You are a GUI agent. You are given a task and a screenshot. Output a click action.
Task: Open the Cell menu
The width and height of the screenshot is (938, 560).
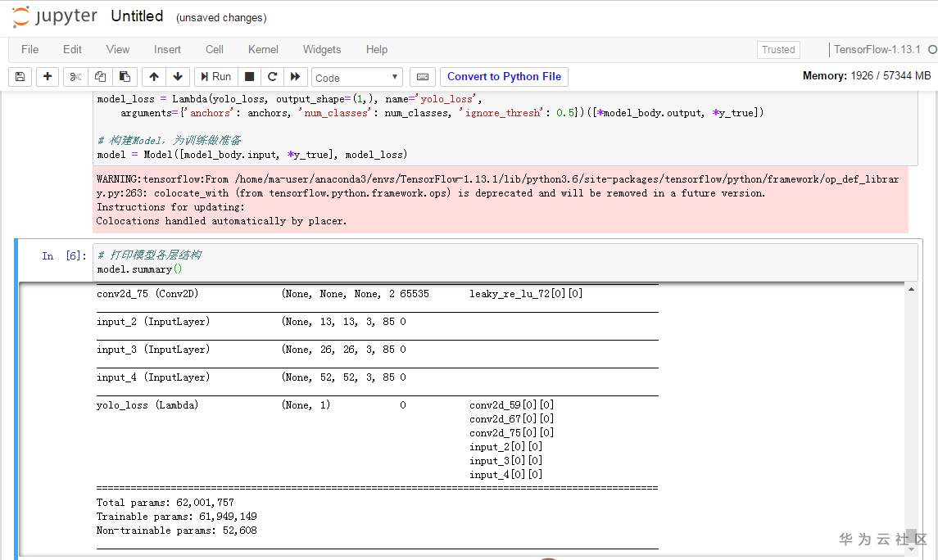coord(215,50)
